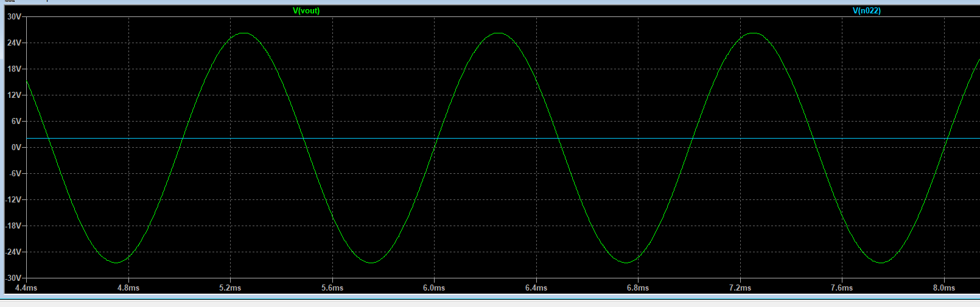Click the -30V vertical axis label

click(x=13, y=278)
